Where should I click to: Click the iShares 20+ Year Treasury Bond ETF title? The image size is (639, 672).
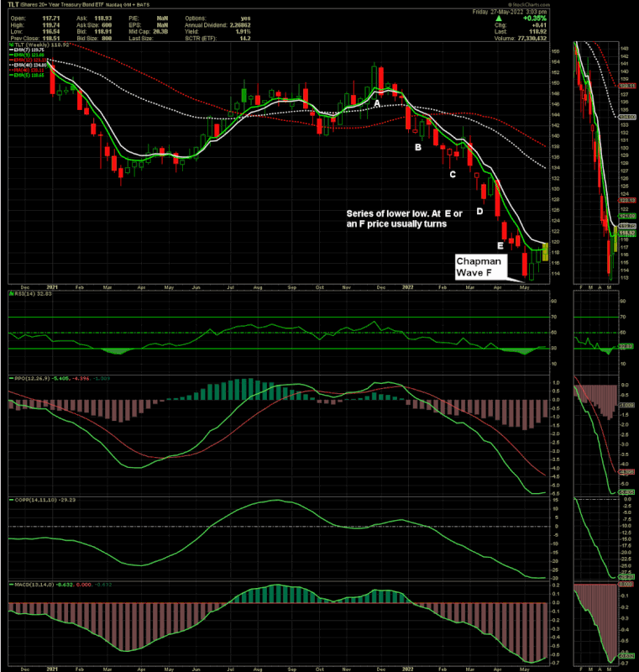point(61,5)
